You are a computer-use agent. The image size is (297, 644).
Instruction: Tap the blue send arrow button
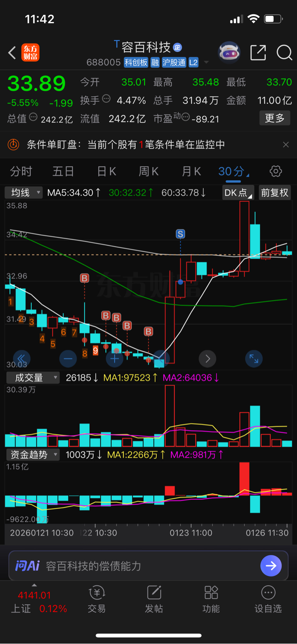pyautogui.click(x=271, y=566)
